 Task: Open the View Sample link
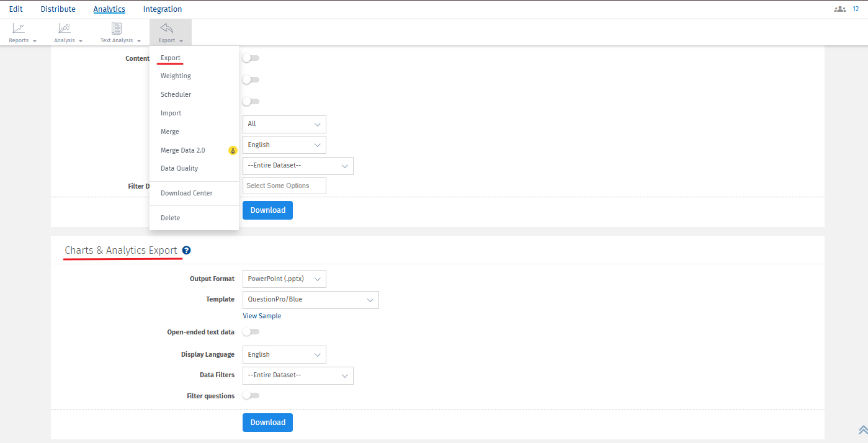262,316
